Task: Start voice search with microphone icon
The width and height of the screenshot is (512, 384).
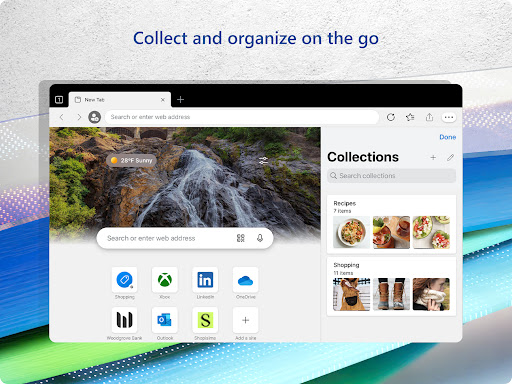Action: point(260,238)
